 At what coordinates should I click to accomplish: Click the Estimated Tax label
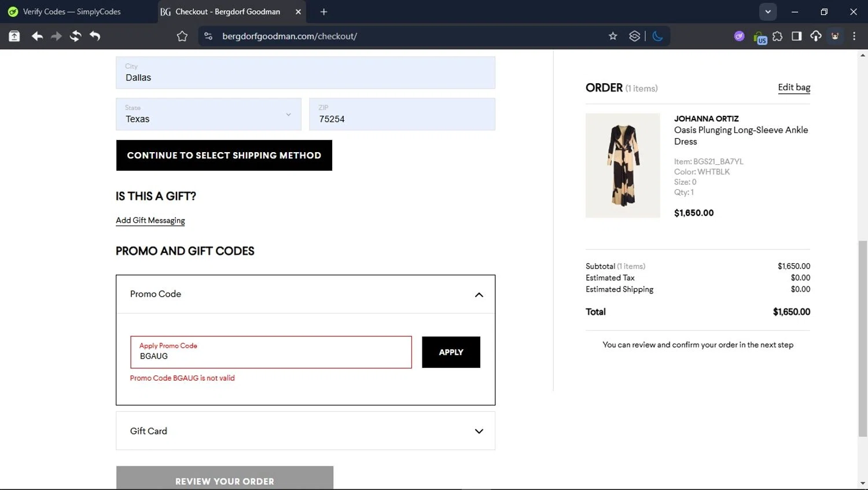[610, 278]
